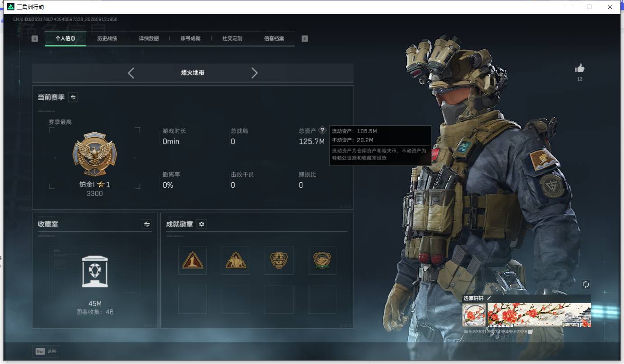This screenshot has width=624, height=364.
Task: Go to next game mode with right arrow
Action: point(255,73)
